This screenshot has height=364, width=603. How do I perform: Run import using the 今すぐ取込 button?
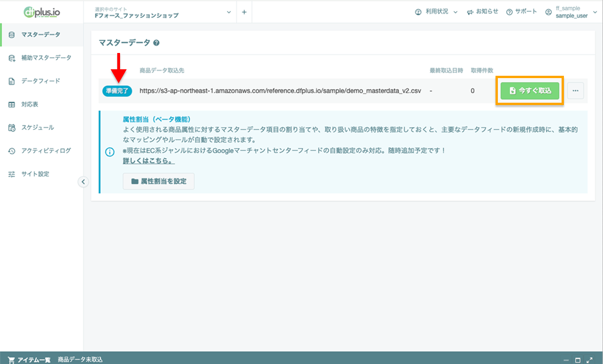[x=529, y=91]
